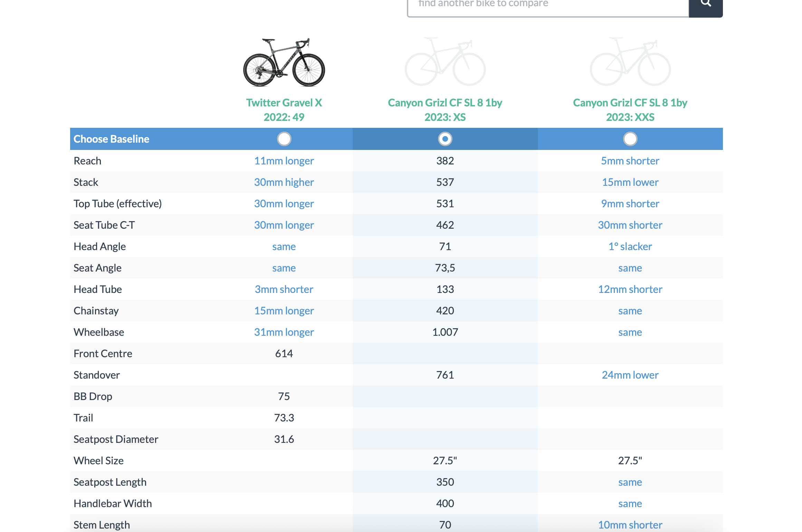802x532 pixels.
Task: Click the Wheelbase value 1.007
Action: pos(445,332)
